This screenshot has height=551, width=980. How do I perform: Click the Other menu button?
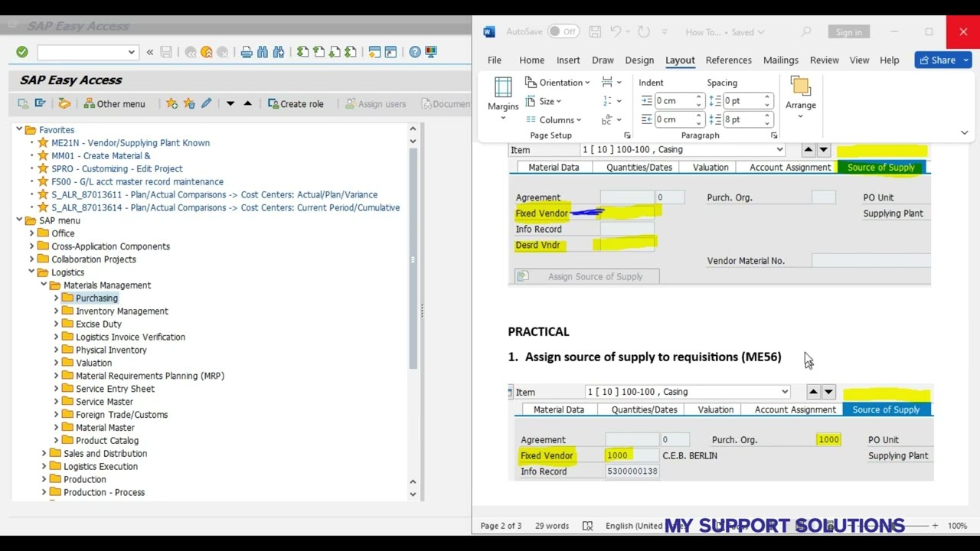point(114,103)
